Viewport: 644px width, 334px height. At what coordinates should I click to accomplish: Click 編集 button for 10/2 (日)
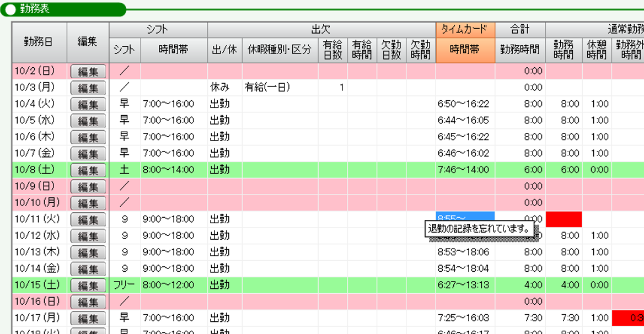click(x=88, y=72)
